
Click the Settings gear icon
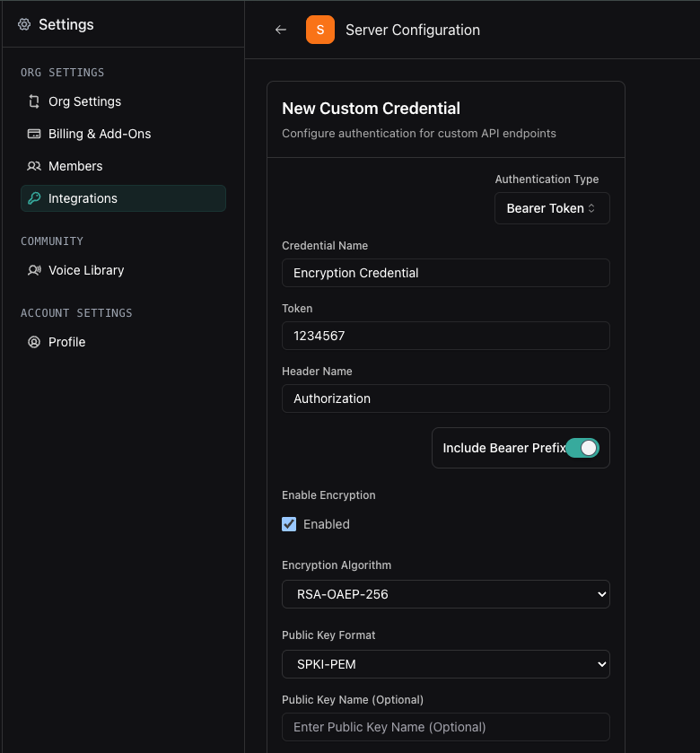click(22, 24)
